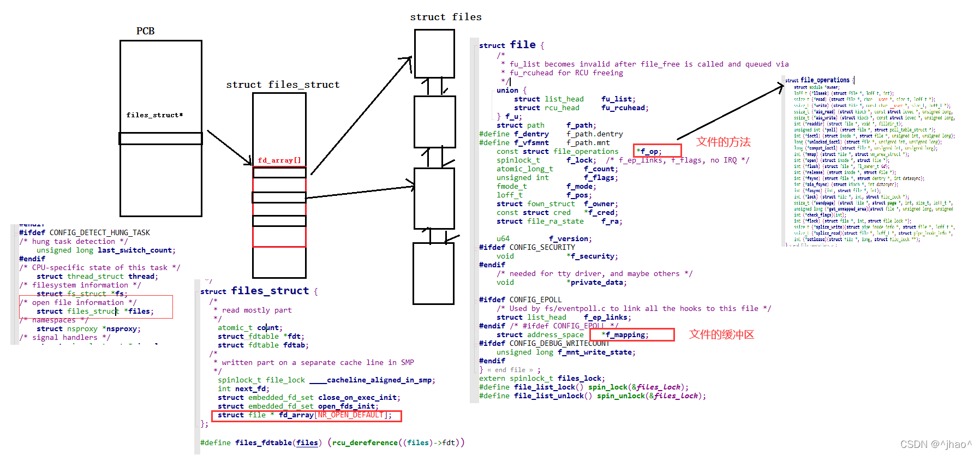Click "struct file_ra_state f_ra;" line
980x455 pixels.
[x=560, y=221]
